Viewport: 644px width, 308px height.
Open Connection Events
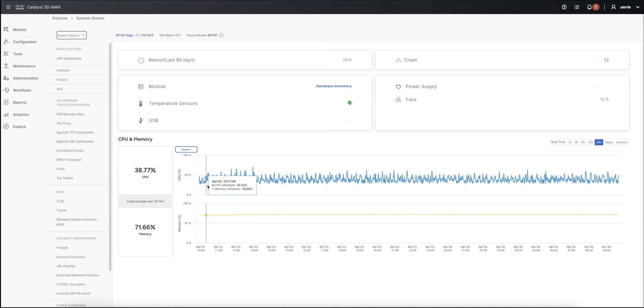pyautogui.click(x=70, y=151)
